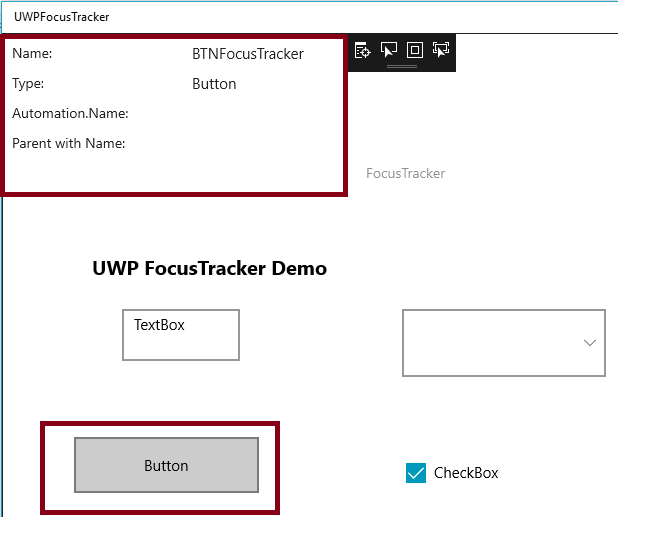
Task: Open the Live Visual Tree icon
Action: (x=363, y=50)
